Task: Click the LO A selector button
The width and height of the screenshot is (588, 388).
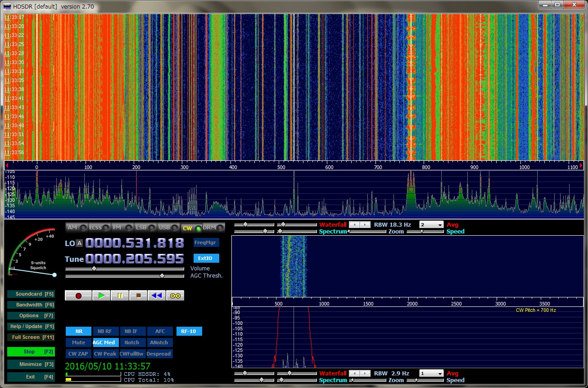Action: [79, 243]
